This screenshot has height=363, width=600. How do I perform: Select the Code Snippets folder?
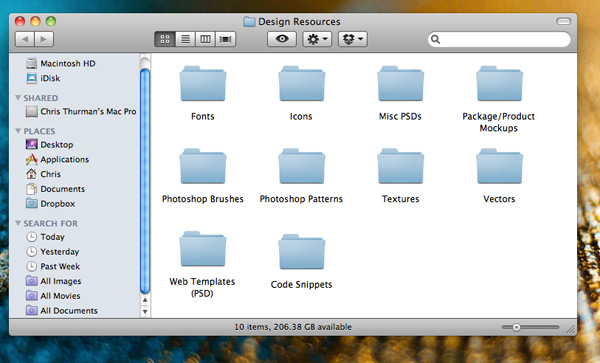tap(301, 252)
